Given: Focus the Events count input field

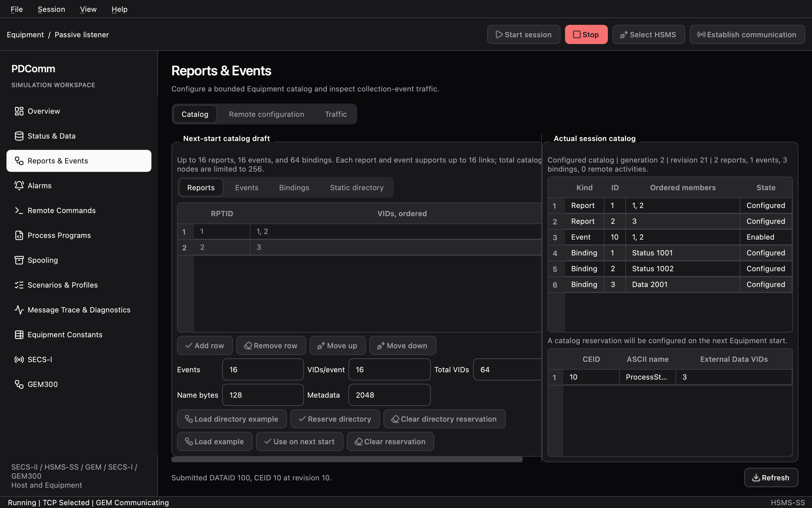Looking at the screenshot, I should point(263,370).
